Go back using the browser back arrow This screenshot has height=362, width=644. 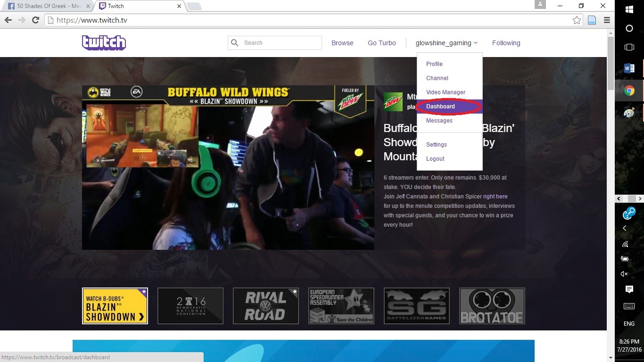point(8,20)
